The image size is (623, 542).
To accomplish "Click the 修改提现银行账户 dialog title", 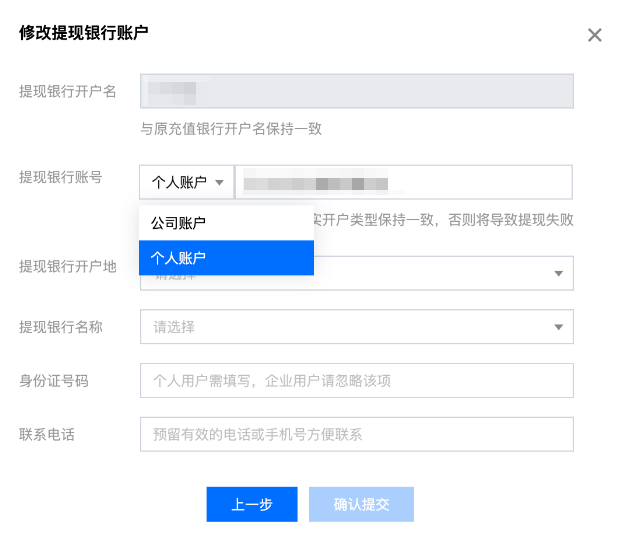I will [x=84, y=33].
